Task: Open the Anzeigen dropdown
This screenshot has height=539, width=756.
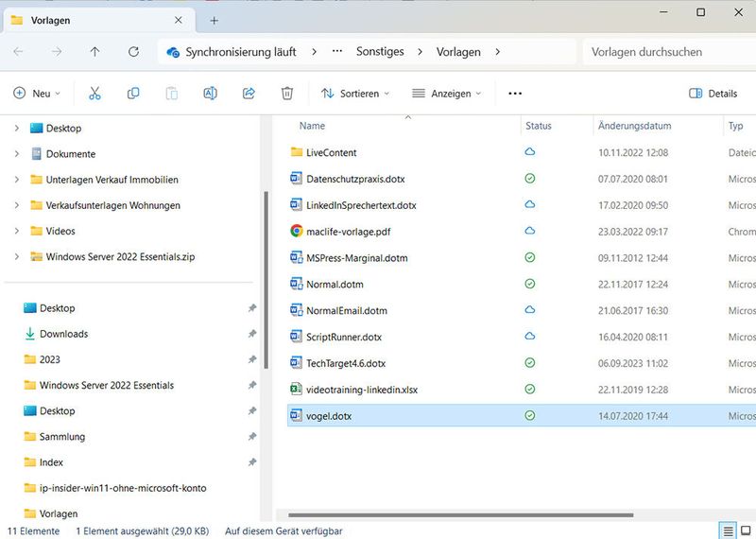Action: (447, 94)
